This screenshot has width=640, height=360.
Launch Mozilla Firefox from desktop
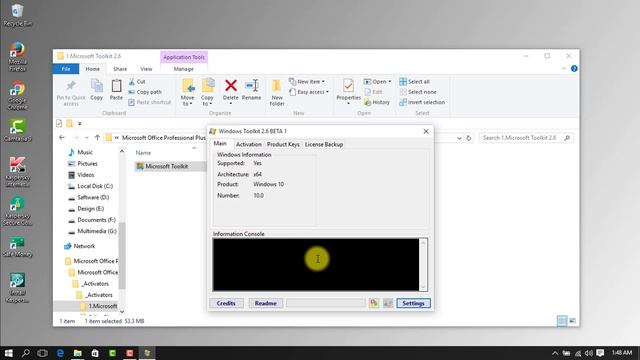tap(17, 56)
